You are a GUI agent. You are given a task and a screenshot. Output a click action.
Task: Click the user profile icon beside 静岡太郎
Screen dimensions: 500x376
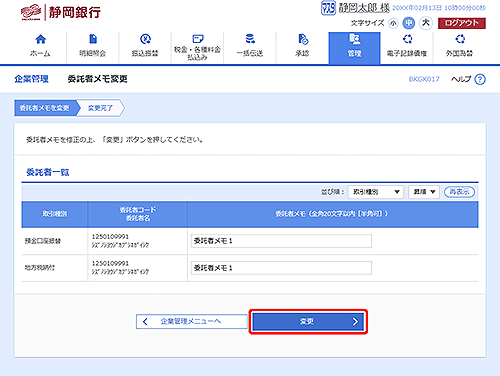tap(328, 8)
